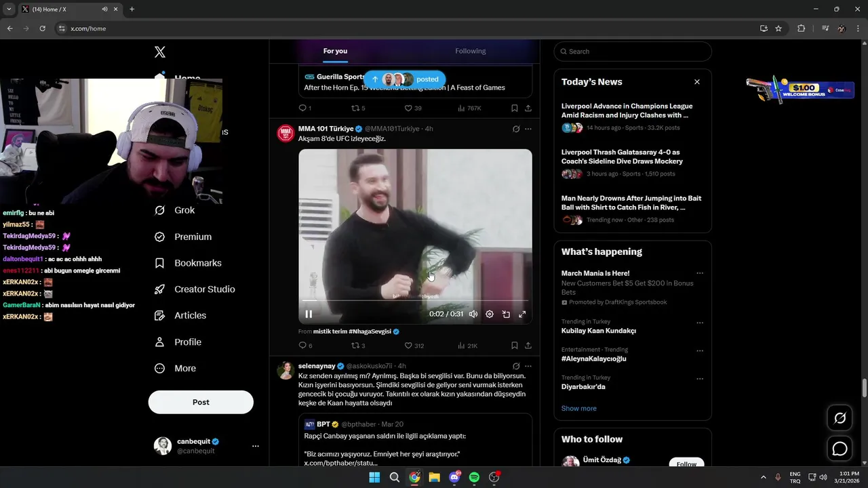Open options for March Mania promoted trend
Viewport: 868px width, 488px height.
pos(700,274)
